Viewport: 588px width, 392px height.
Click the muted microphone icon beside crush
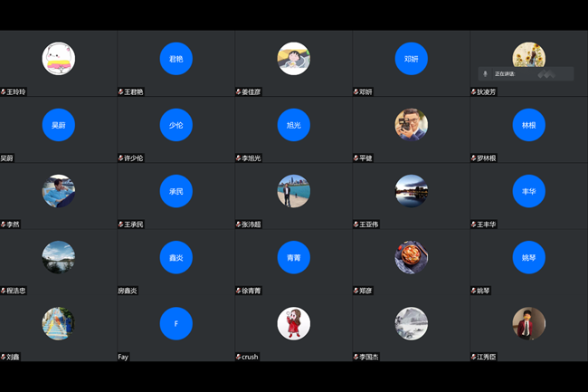click(239, 357)
